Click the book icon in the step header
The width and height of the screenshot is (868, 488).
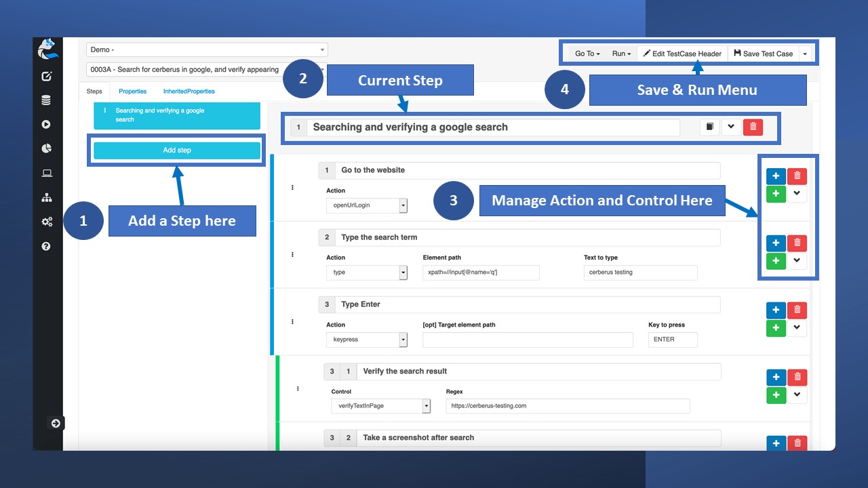[709, 127]
